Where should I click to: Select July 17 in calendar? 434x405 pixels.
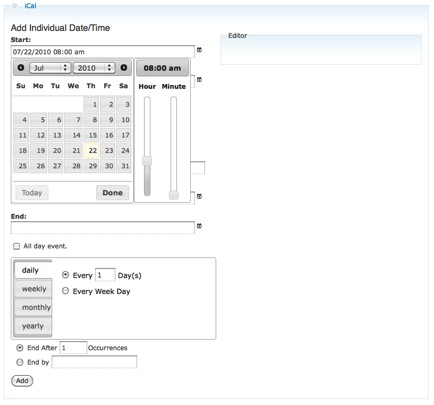[124, 135]
